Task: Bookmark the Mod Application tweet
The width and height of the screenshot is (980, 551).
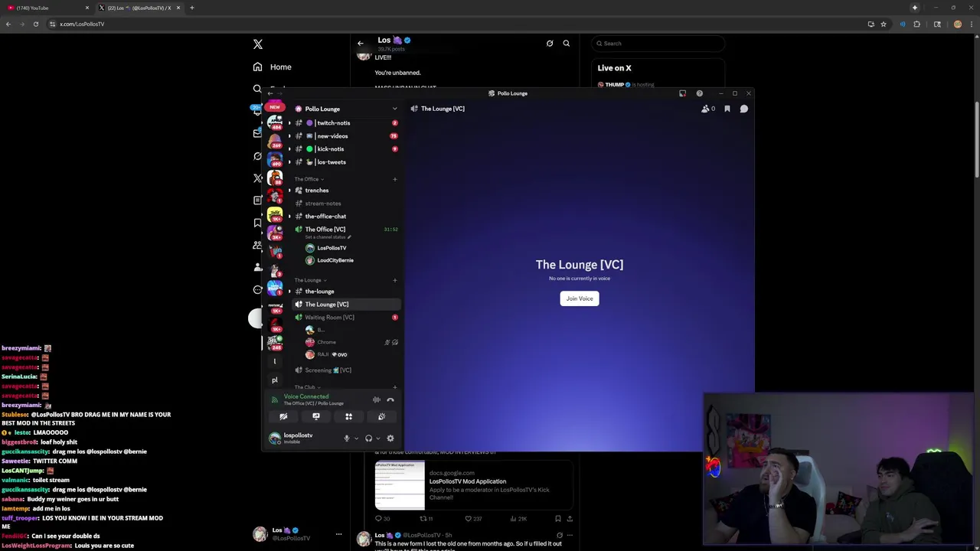Action: click(557, 519)
